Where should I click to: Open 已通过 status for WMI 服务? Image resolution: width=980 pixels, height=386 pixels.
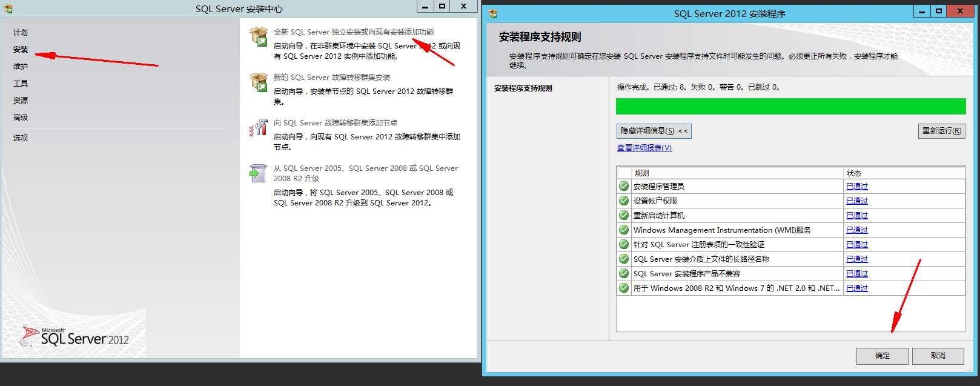pos(857,230)
